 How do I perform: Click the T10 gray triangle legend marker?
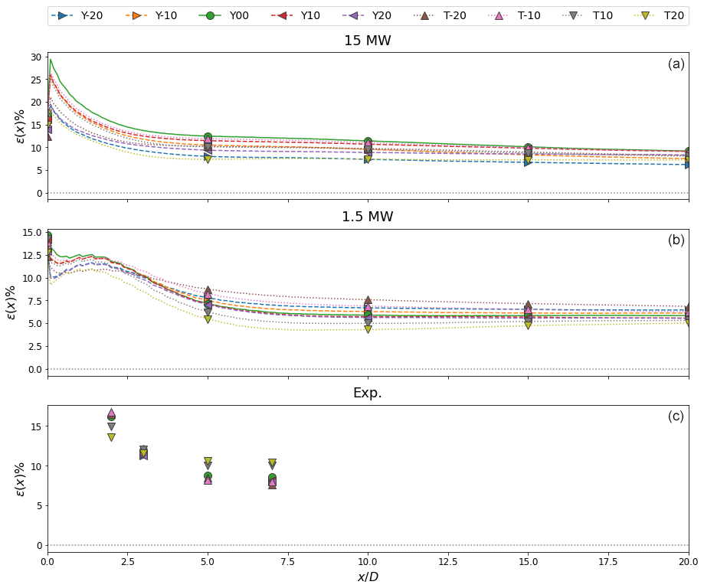575,15
